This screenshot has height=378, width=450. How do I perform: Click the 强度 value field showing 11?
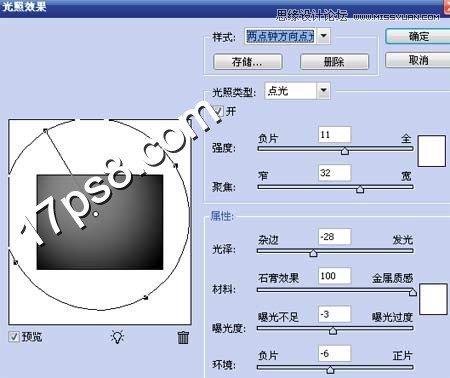click(334, 135)
